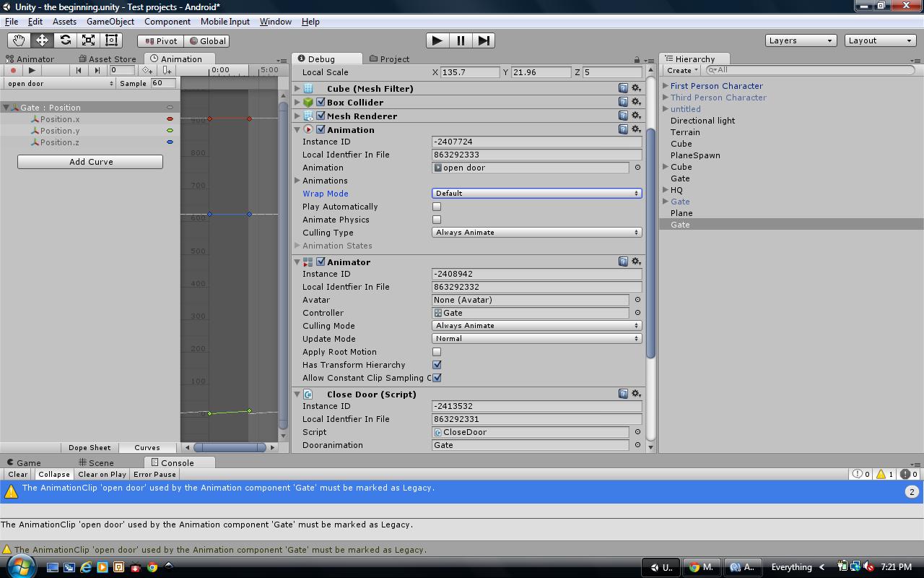Toggle Pivot handle position button

tap(160, 41)
